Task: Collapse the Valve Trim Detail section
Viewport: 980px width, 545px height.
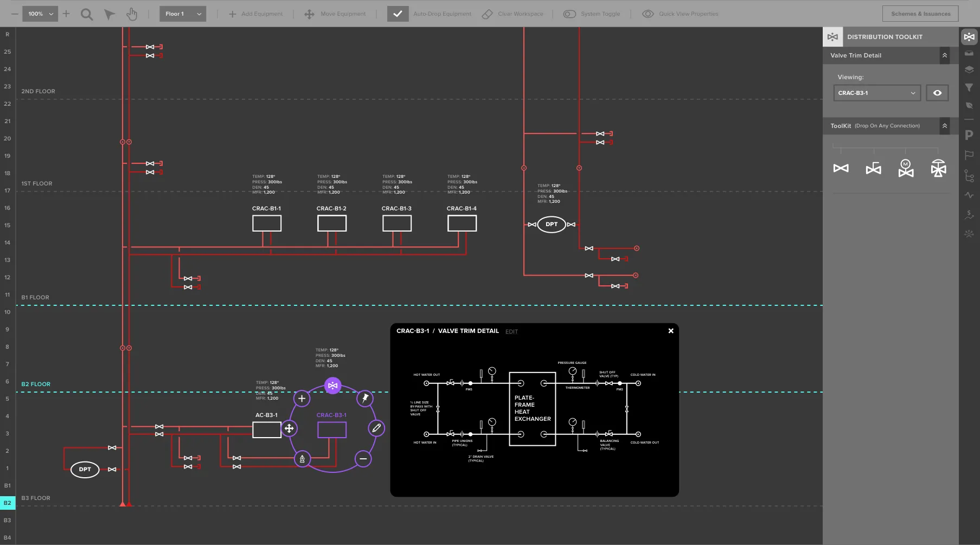Action: point(945,55)
